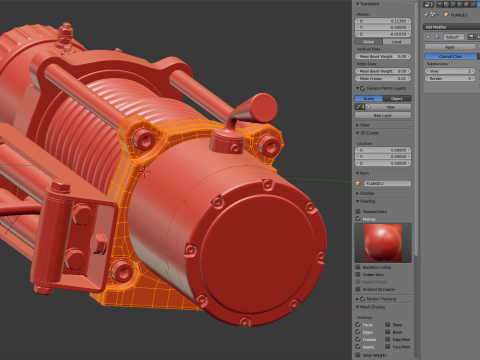Collapse the Grease Pencil Layers panel arrow

[x=358, y=88]
